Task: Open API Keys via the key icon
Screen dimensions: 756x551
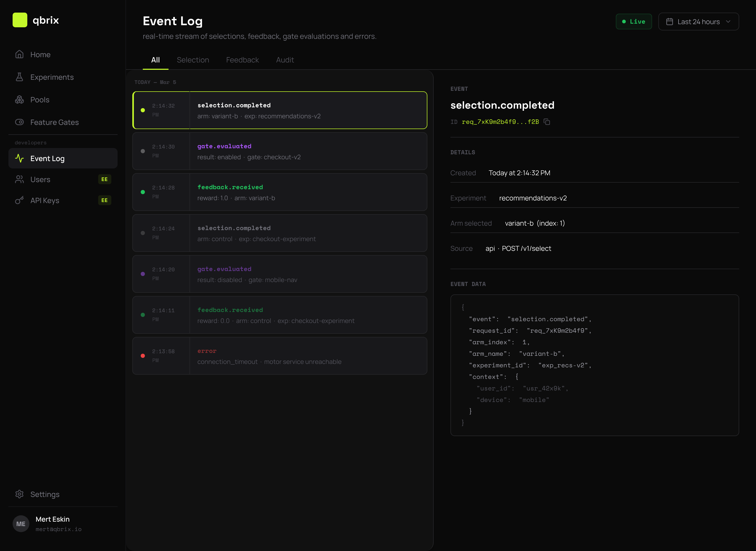Action: click(19, 200)
